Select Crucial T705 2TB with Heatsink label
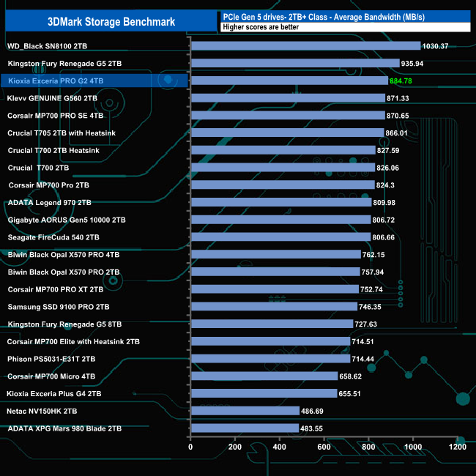Viewport: 476px width, 476px height. 62,133
